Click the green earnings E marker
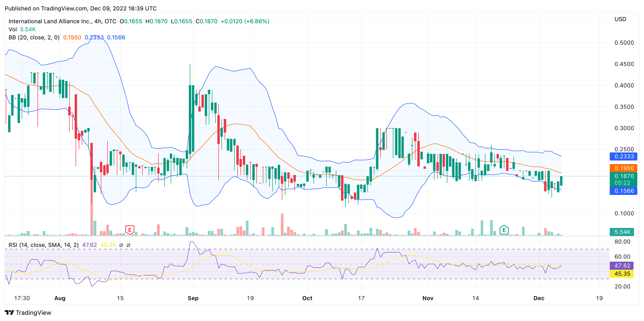 coord(504,230)
